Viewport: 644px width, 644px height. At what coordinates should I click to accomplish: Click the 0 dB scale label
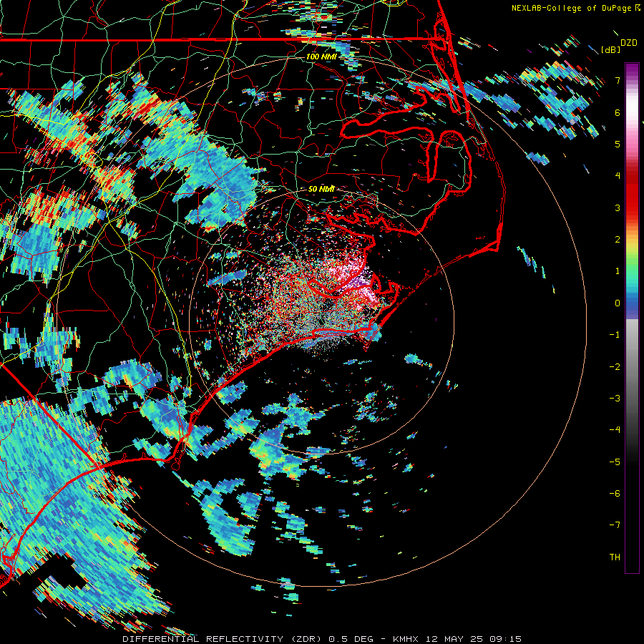(x=618, y=303)
